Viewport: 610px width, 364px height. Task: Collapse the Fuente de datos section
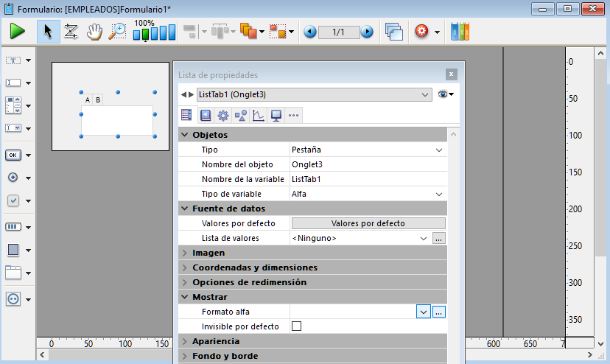click(185, 209)
